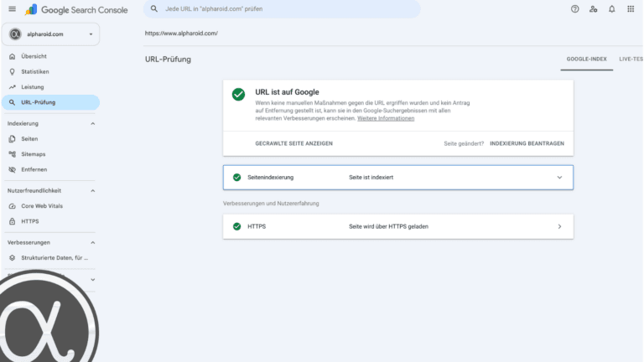Click the search magnifier in URL bar
This screenshot has height=362, width=644.
pyautogui.click(x=154, y=8)
